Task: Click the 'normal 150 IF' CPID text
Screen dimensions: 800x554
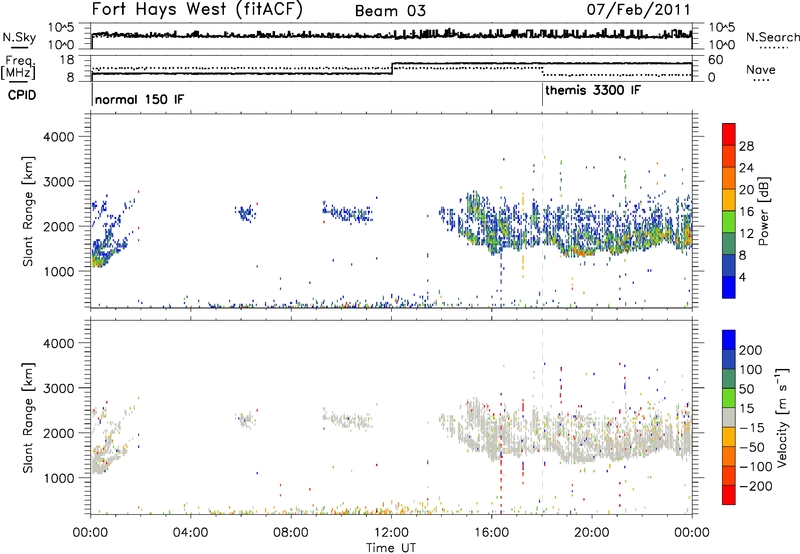Action: point(139,99)
